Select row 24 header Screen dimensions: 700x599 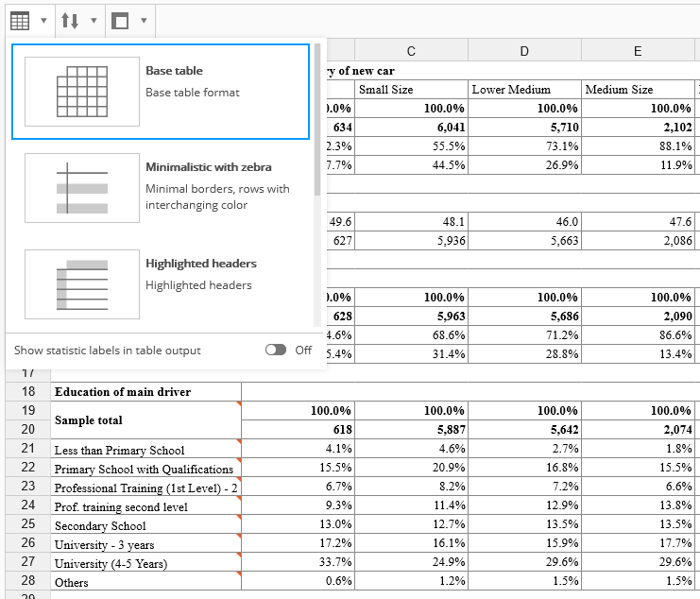(28, 505)
